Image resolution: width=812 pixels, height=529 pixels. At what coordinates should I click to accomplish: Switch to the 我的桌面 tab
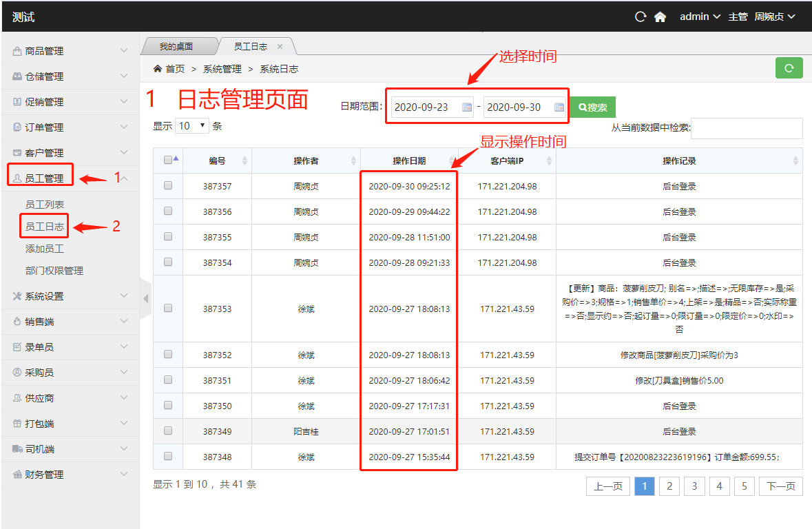176,47
